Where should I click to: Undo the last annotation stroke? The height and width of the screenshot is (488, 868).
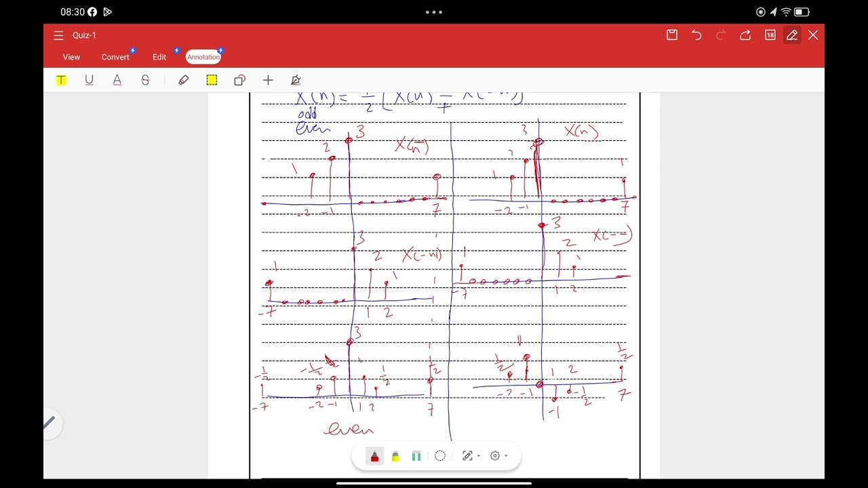coord(696,35)
